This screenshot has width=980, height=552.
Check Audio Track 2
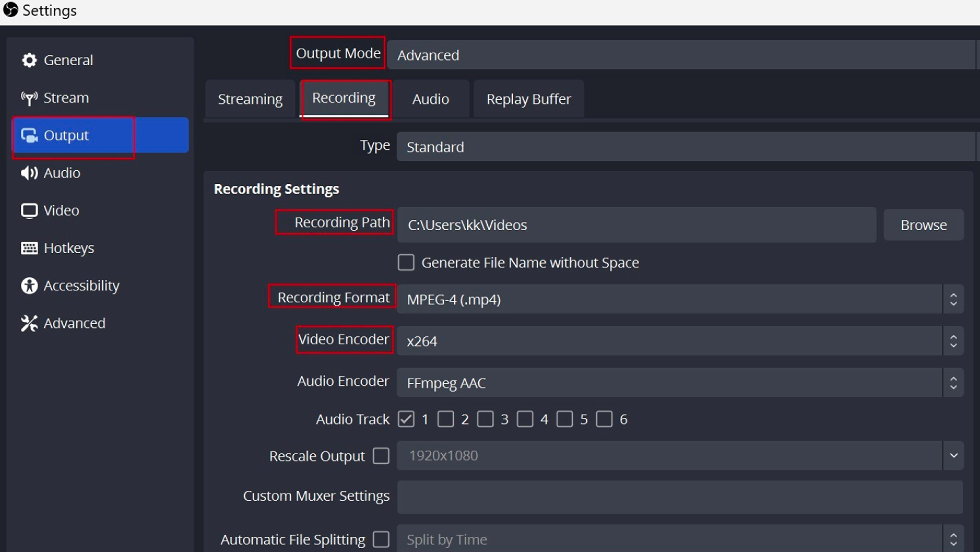click(446, 419)
